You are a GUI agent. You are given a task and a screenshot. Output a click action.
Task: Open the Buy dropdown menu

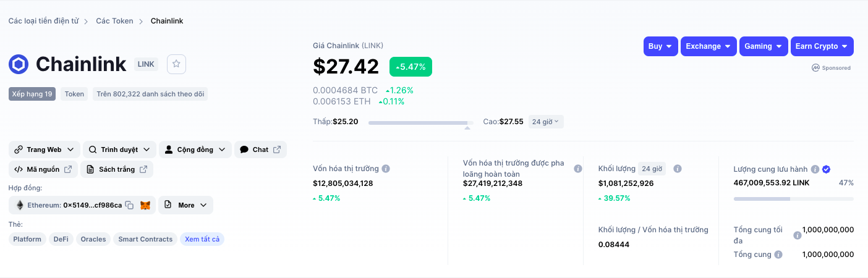[x=661, y=46]
